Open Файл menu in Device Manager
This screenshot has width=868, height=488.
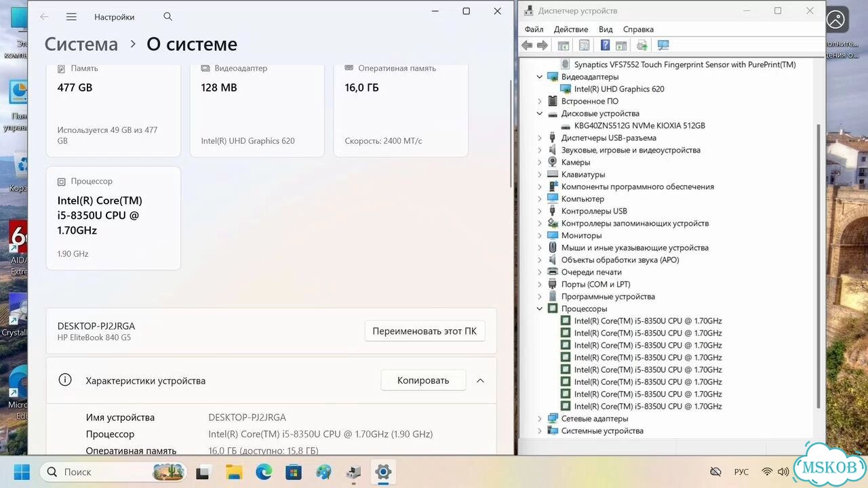534,29
